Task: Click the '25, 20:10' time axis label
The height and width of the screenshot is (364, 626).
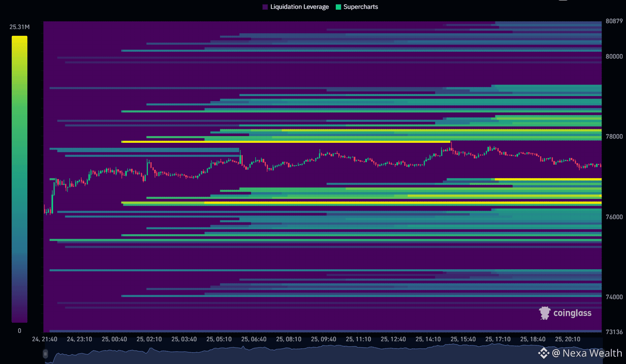Action: click(x=568, y=339)
